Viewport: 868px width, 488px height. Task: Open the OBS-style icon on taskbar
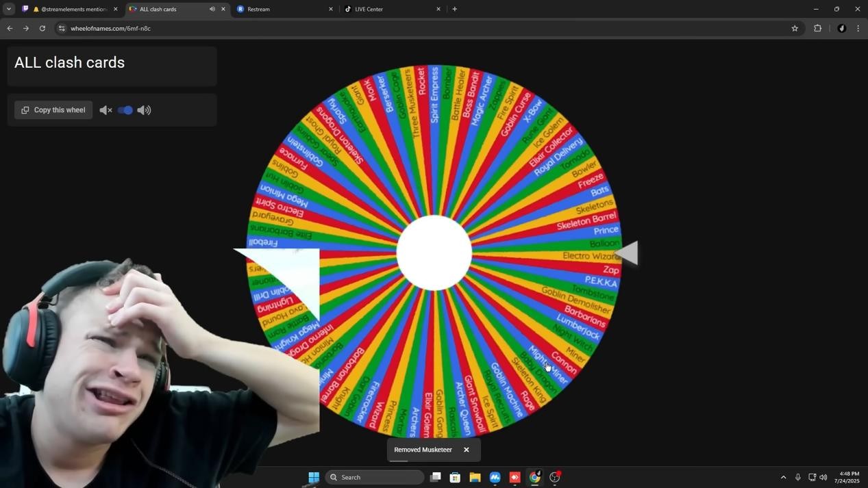coord(555,477)
